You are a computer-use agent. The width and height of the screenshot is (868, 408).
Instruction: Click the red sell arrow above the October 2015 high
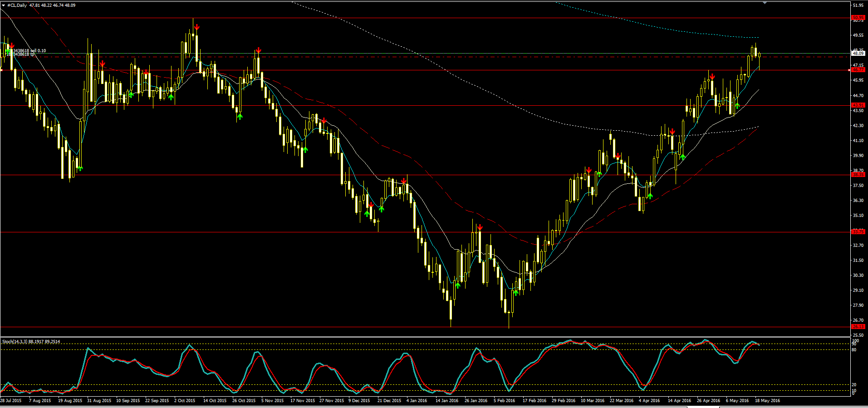pyautogui.click(x=196, y=28)
